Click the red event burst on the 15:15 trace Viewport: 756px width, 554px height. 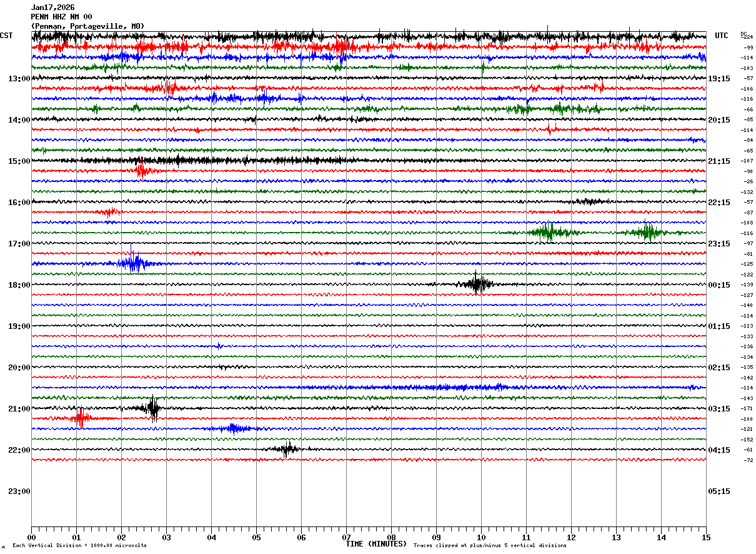click(x=142, y=169)
